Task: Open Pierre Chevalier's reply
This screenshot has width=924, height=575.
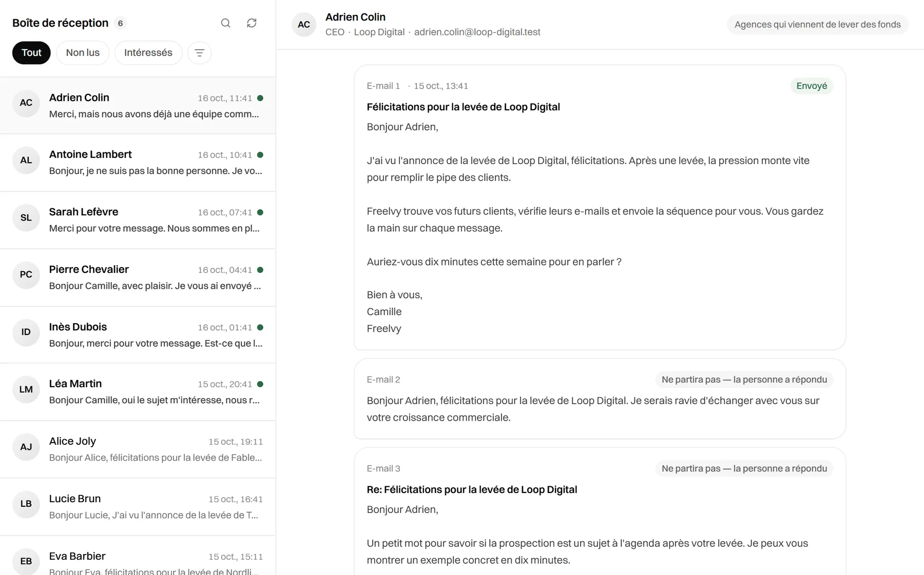Action: pos(138,277)
